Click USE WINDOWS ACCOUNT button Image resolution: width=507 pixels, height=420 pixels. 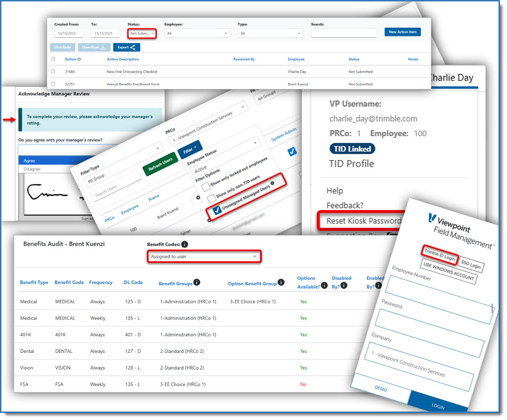[x=448, y=271]
